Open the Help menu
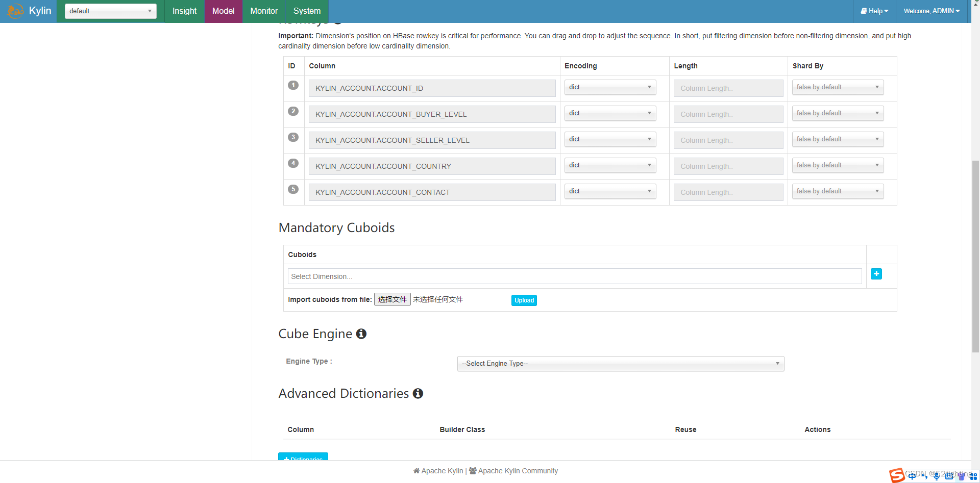The width and height of the screenshot is (980, 483). pyautogui.click(x=874, y=11)
